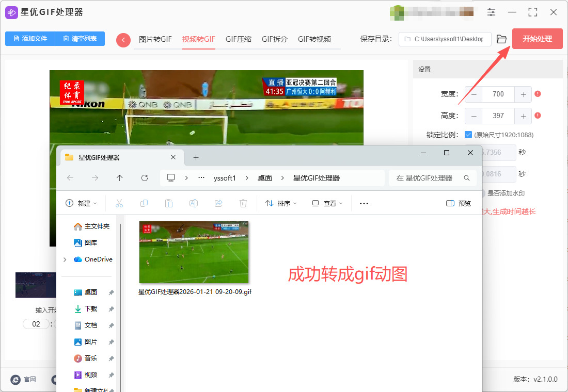
Task: Decrease height with minus stepper
Action: click(474, 116)
